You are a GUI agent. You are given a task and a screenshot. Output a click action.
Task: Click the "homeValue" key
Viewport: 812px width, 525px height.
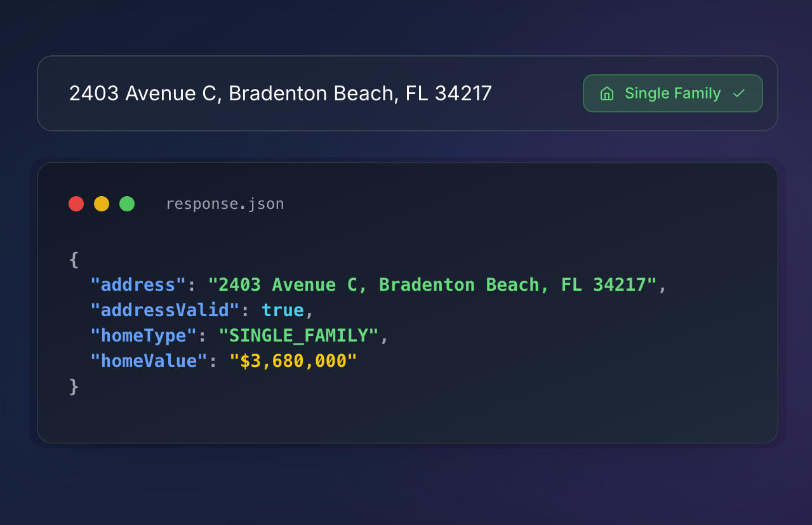(149, 361)
